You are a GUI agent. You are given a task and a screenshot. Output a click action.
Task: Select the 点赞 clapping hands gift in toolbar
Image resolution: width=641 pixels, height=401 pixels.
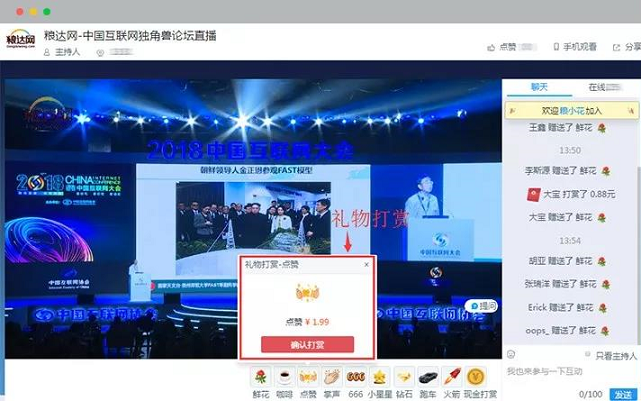(308, 377)
